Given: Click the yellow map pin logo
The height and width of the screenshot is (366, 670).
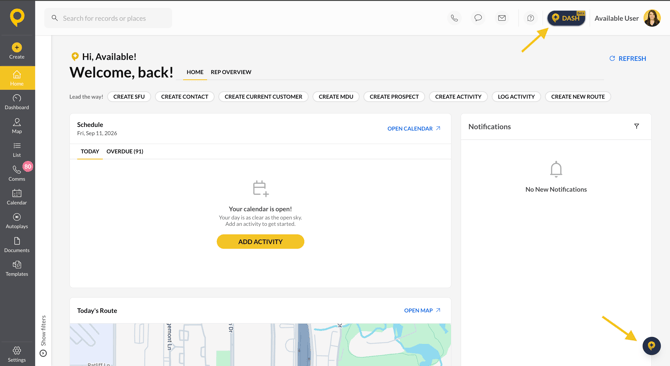Looking at the screenshot, I should pyautogui.click(x=17, y=18).
